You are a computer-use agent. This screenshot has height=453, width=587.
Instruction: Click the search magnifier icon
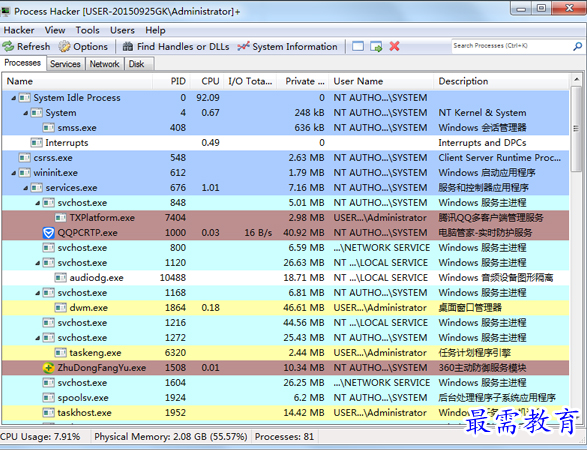(x=578, y=46)
